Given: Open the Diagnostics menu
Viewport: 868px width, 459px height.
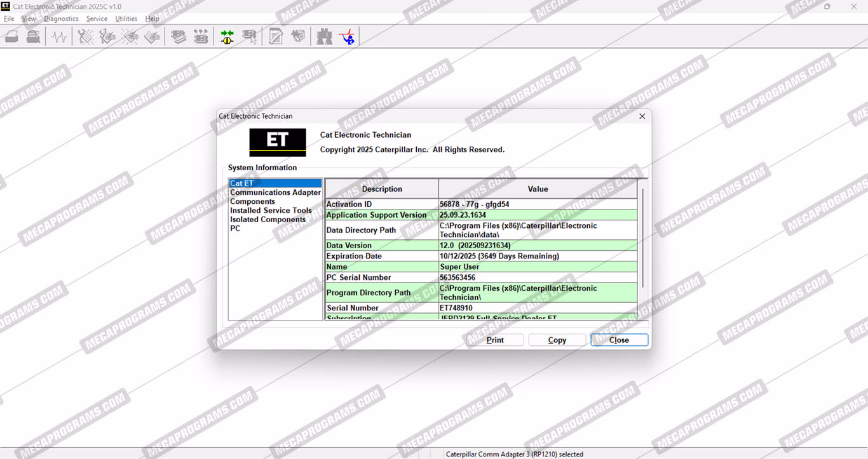Looking at the screenshot, I should (x=61, y=19).
